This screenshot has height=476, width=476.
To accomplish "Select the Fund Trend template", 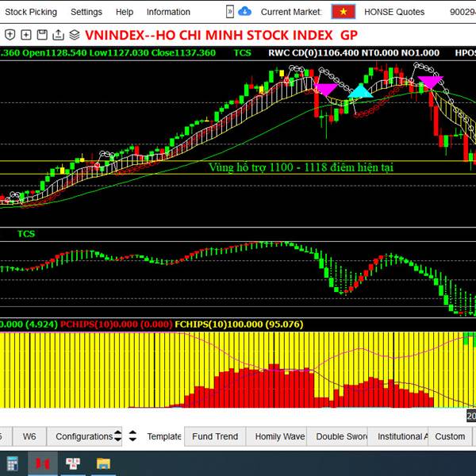I will [215, 436].
